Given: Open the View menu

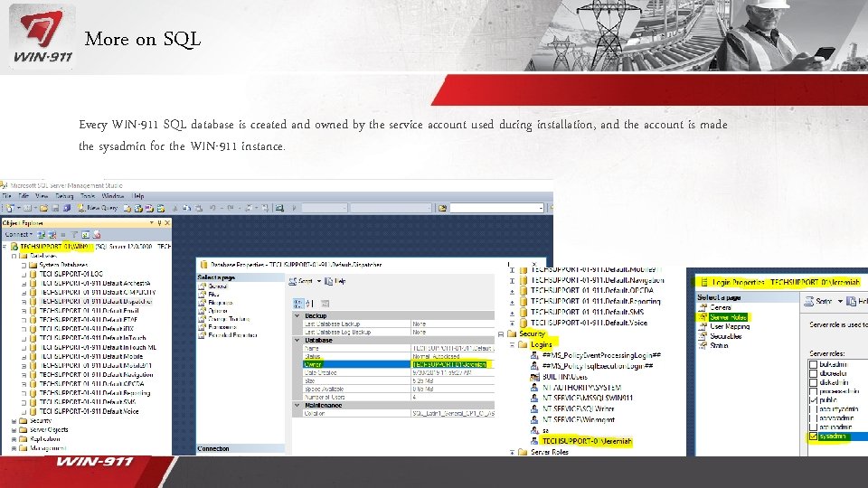Looking at the screenshot, I should pyautogui.click(x=42, y=196).
